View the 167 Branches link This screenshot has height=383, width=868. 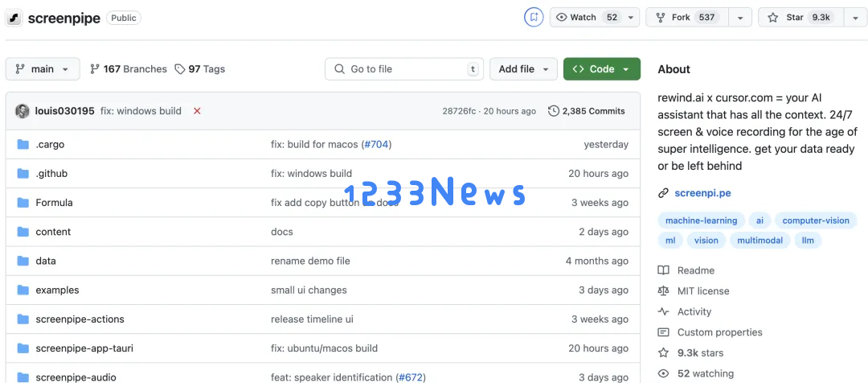(128, 68)
